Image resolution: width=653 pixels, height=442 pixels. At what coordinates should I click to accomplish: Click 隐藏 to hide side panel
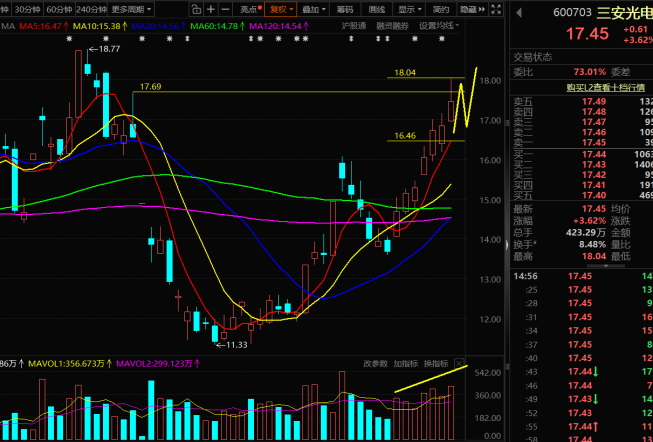tap(472, 9)
